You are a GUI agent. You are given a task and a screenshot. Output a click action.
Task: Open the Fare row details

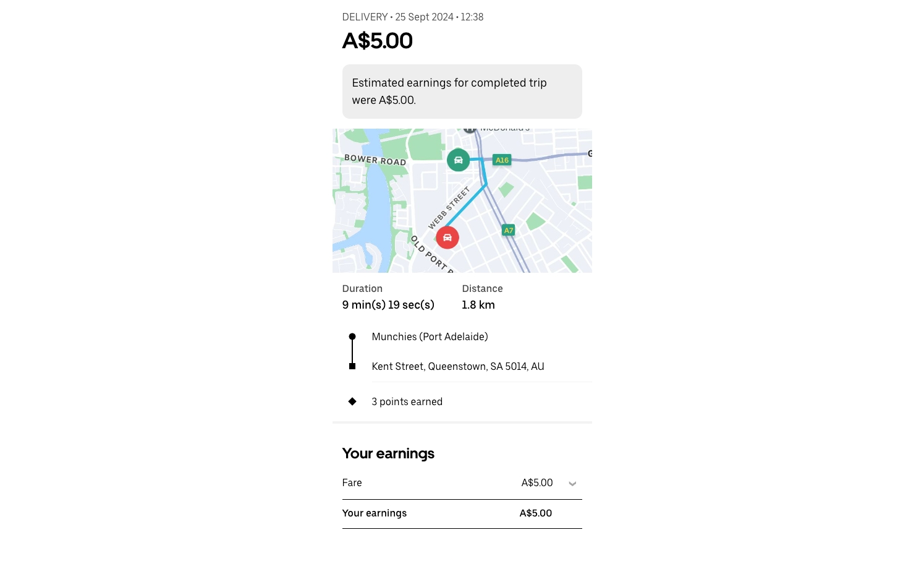point(462,483)
